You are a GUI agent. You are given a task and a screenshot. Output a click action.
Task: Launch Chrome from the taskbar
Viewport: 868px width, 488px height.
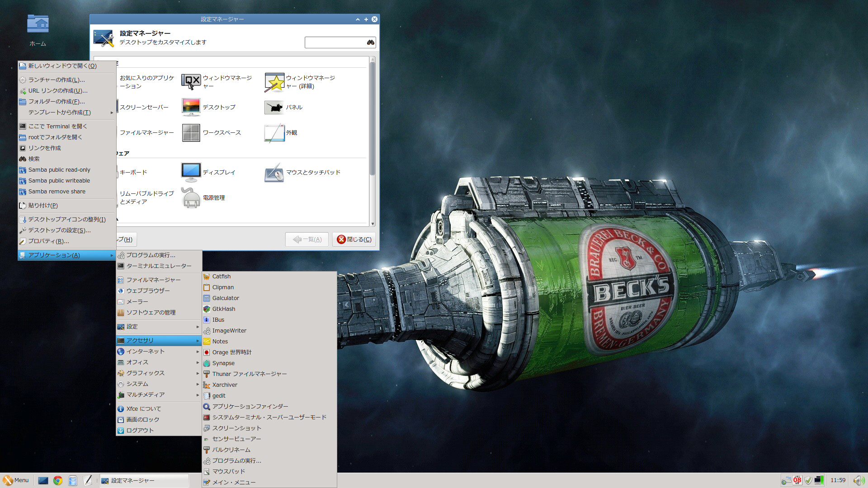[x=58, y=480]
